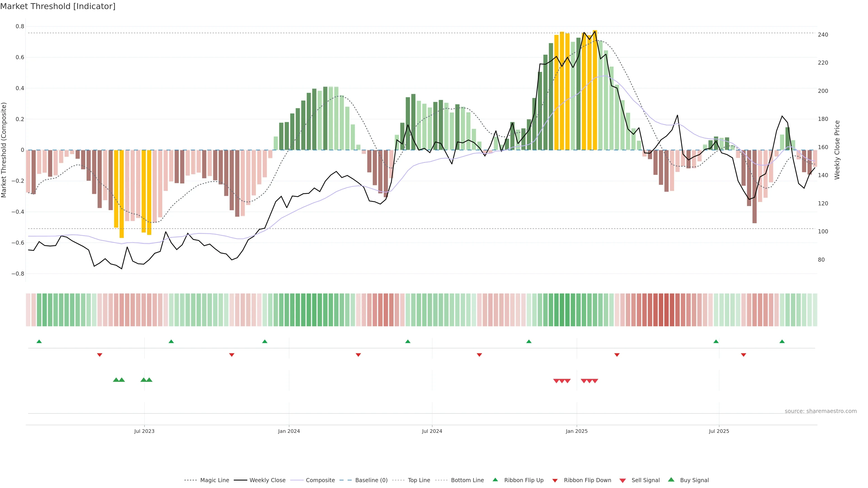Click the Ribbon Flip Up legend triangle icon
The height and width of the screenshot is (488, 868).
point(495,480)
